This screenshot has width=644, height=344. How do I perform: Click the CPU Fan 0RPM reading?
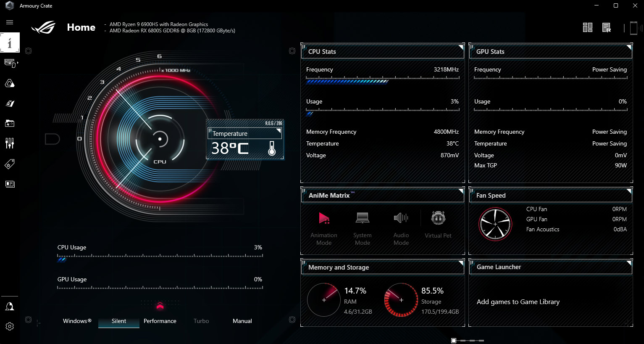tap(619, 209)
